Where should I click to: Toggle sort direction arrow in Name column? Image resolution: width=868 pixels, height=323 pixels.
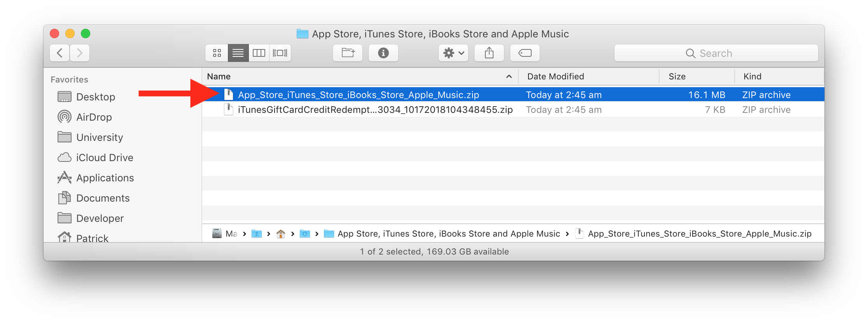(x=509, y=77)
